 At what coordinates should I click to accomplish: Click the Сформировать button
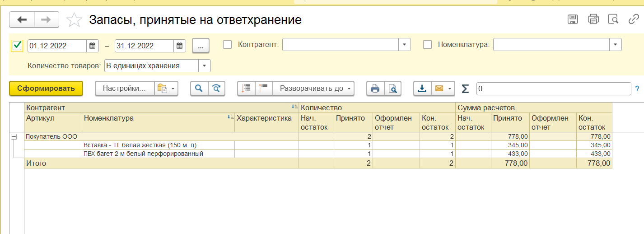46,89
